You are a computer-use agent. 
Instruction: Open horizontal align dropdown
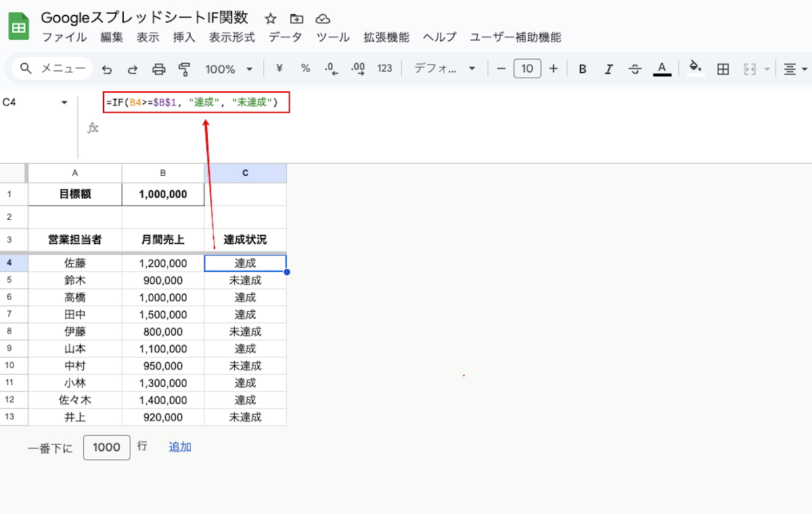795,69
